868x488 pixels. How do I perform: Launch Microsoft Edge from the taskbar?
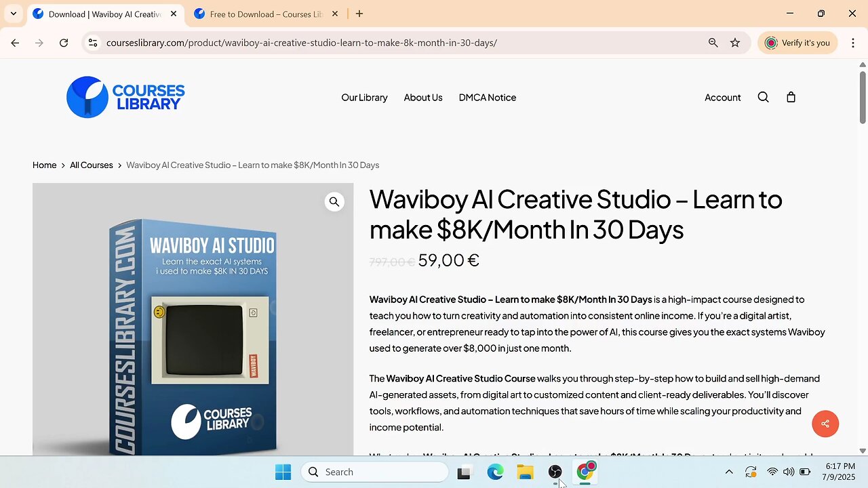click(495, 472)
